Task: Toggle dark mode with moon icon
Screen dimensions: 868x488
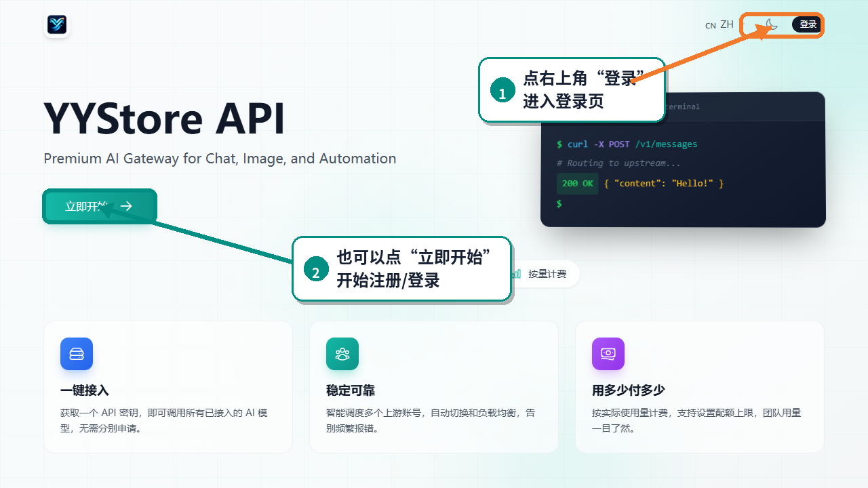Action: tap(772, 25)
